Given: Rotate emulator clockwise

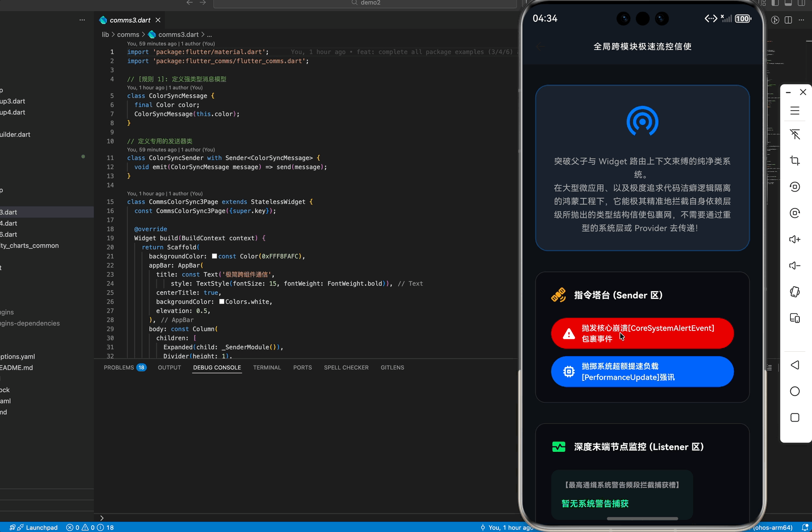Looking at the screenshot, I should (x=795, y=213).
